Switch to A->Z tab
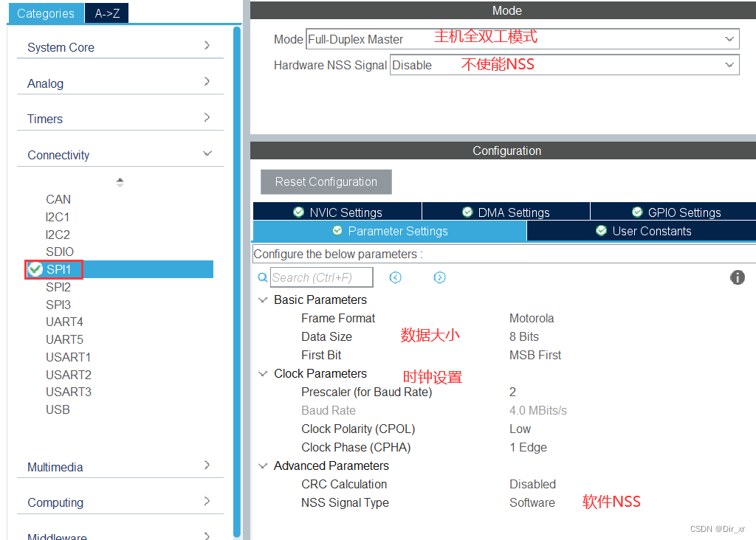This screenshot has height=540, width=756. 107,13
